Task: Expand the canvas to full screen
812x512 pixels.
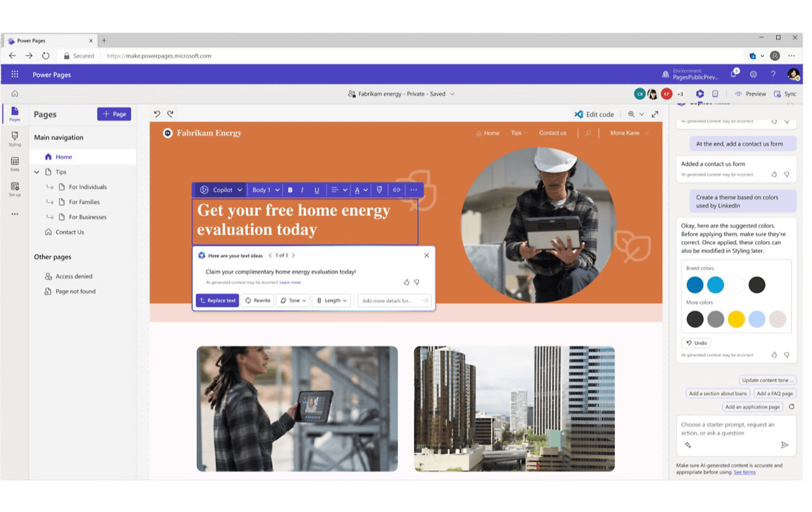Action: coord(655,114)
